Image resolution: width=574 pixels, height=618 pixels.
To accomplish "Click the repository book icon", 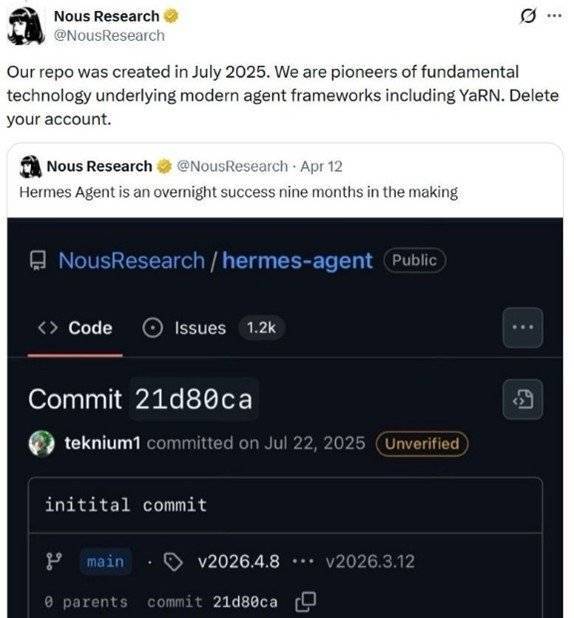I will click(x=38, y=261).
